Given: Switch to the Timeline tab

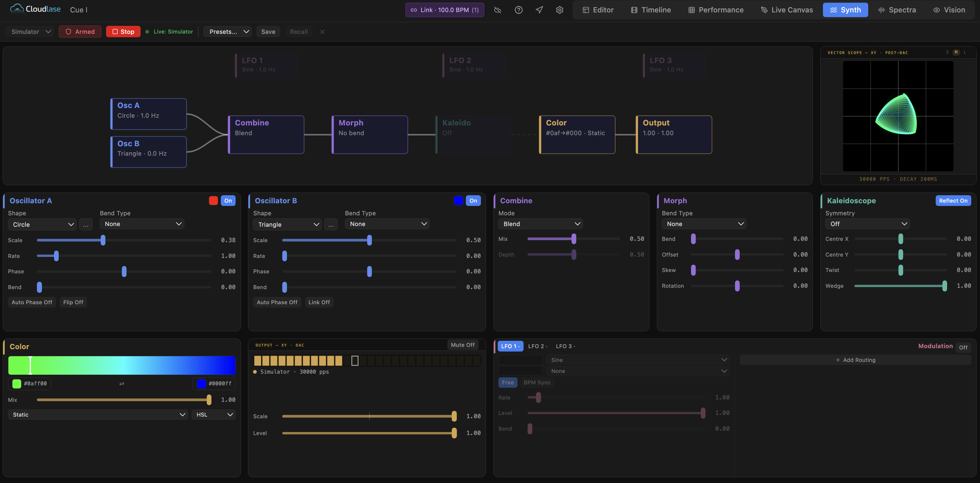Looking at the screenshot, I should pyautogui.click(x=650, y=10).
